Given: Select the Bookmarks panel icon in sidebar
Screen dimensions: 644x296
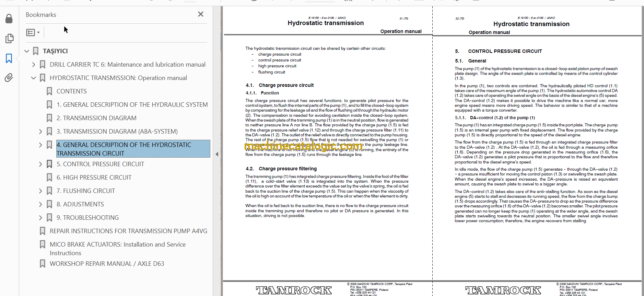Looking at the screenshot, I should 9,58.
